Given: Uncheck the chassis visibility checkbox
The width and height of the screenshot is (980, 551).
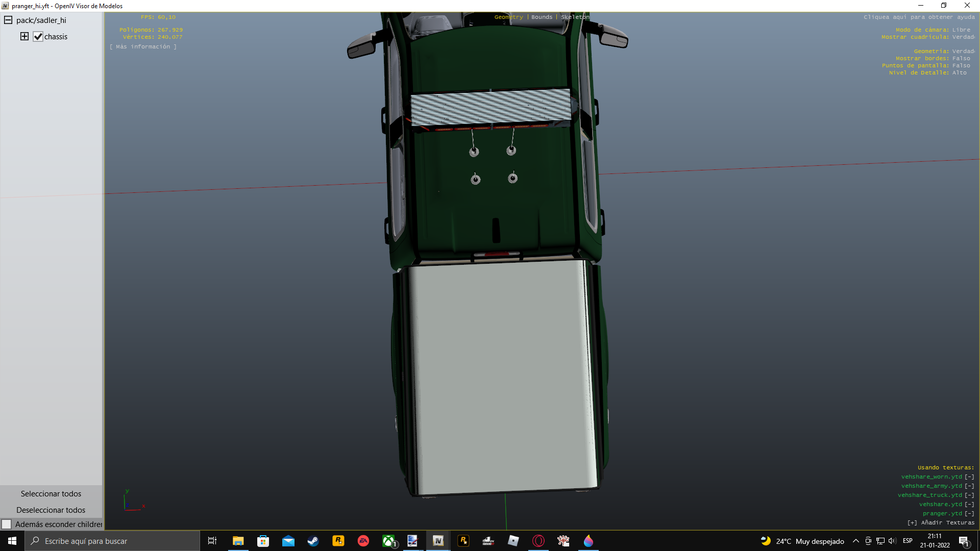Looking at the screenshot, I should click(x=38, y=37).
